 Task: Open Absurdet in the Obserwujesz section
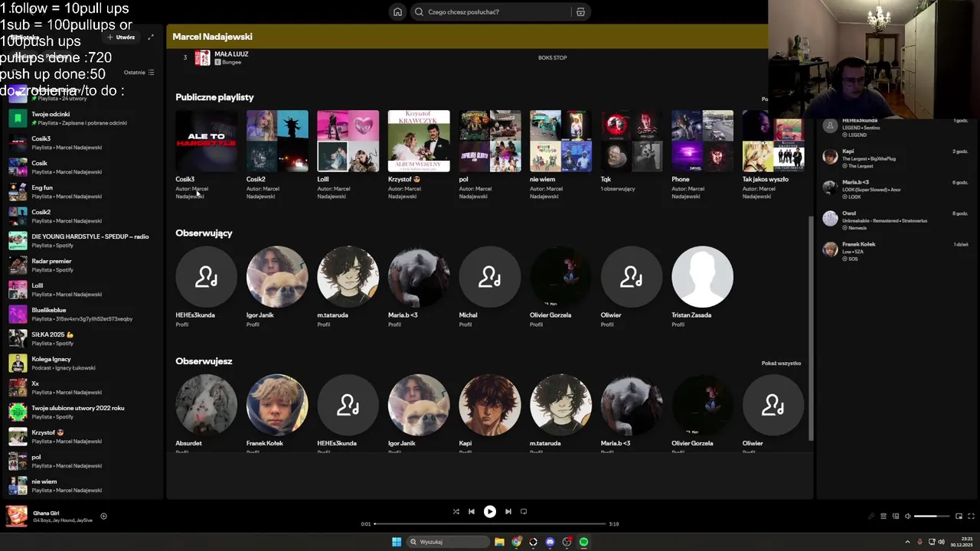coord(206,413)
